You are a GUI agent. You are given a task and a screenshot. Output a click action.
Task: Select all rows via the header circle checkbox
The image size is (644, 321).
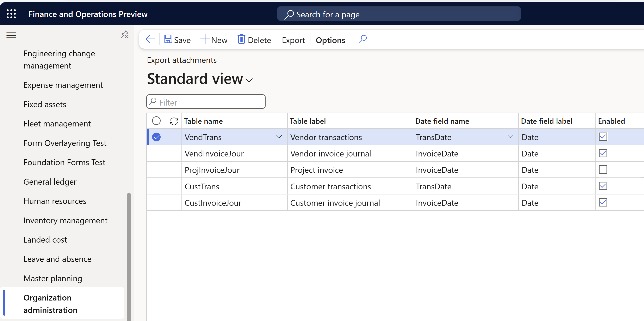coord(156,120)
